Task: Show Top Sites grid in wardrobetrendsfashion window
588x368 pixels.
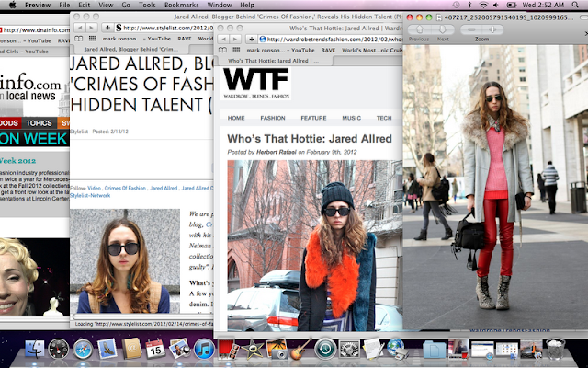Action: [x=236, y=50]
